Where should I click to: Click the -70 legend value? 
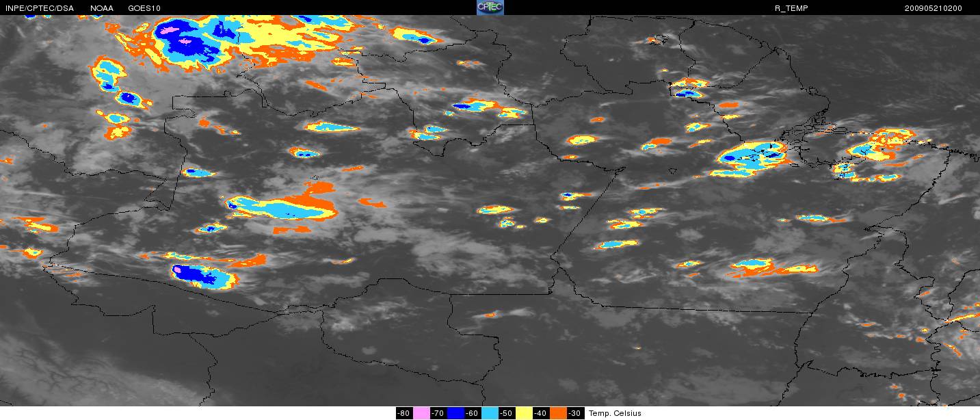point(438,413)
